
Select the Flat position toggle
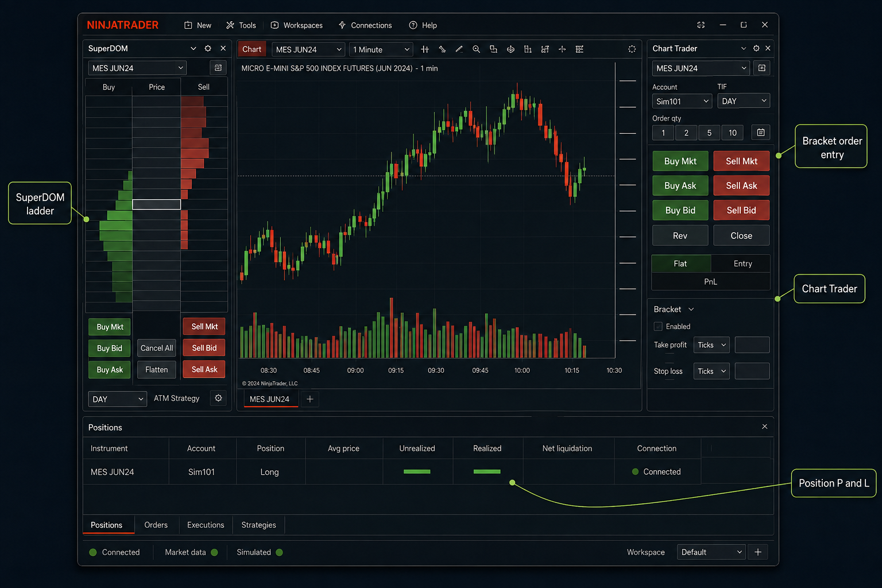pyautogui.click(x=680, y=264)
